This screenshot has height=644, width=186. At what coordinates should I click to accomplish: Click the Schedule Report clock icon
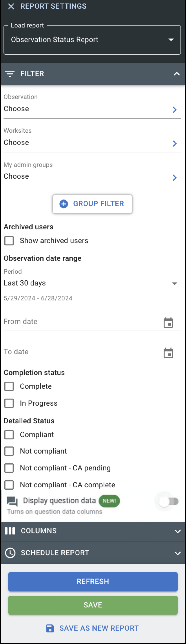(x=10, y=553)
